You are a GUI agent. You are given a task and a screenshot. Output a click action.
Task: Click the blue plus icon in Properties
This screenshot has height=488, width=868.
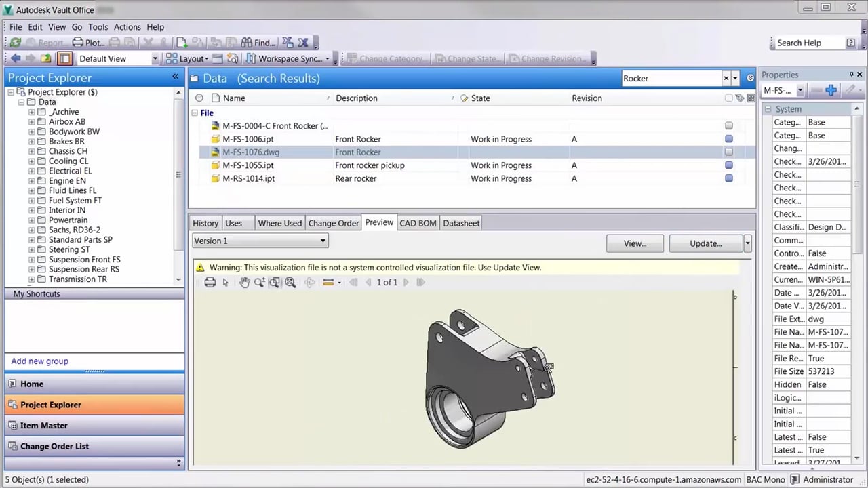pos(831,90)
